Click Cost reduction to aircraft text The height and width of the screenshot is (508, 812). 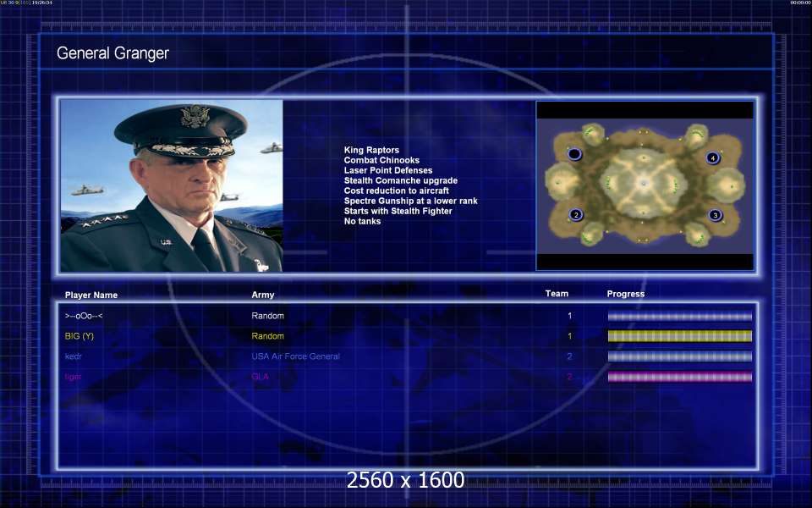(396, 190)
